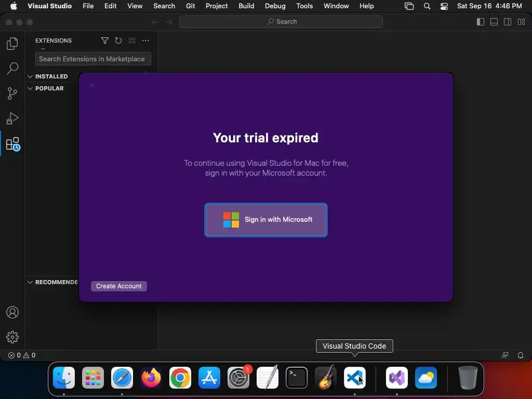Go back with the navigation arrow
This screenshot has width=532, height=399.
155,22
